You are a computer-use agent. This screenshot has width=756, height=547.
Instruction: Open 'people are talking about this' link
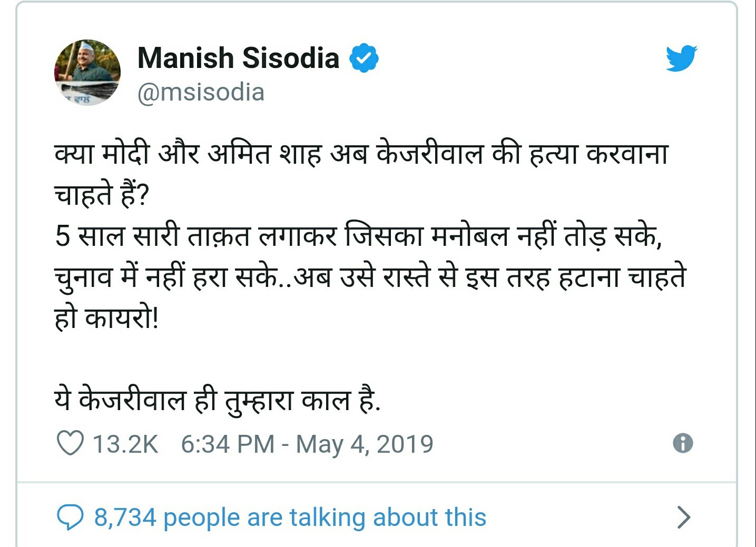click(325, 518)
